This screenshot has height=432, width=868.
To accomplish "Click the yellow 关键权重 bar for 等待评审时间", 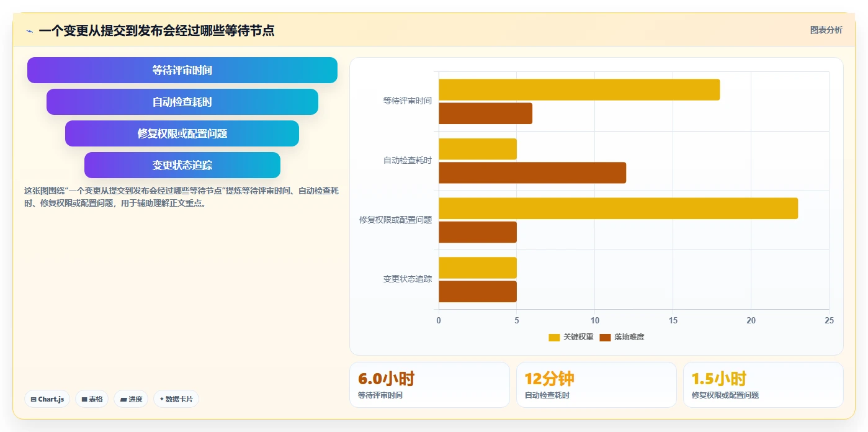I will click(579, 89).
